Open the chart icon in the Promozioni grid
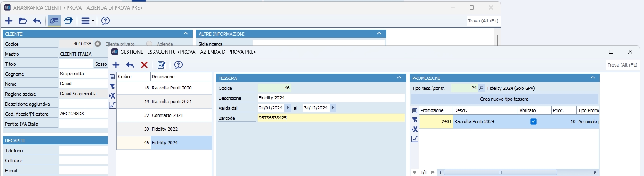Viewport: 644px width, 176px height. (x=415, y=139)
